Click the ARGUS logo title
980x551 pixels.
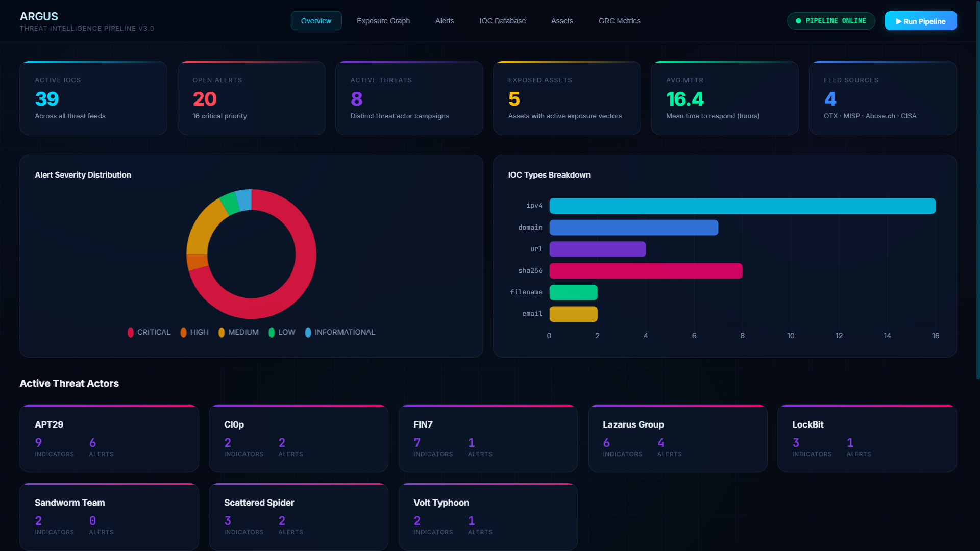[39, 16]
